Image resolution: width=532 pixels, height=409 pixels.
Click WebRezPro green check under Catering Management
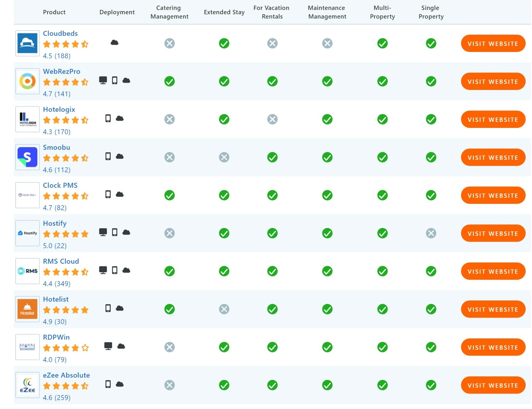point(170,81)
